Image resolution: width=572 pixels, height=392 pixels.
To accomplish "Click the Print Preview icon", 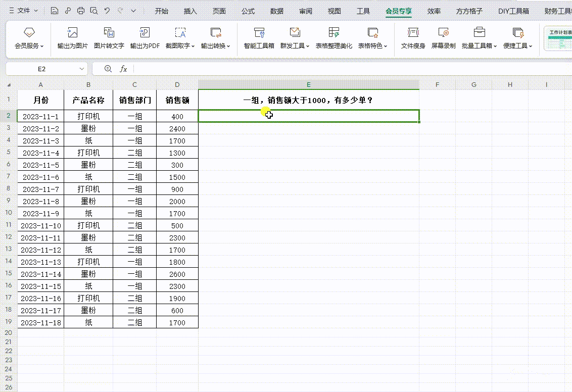I will [x=94, y=11].
